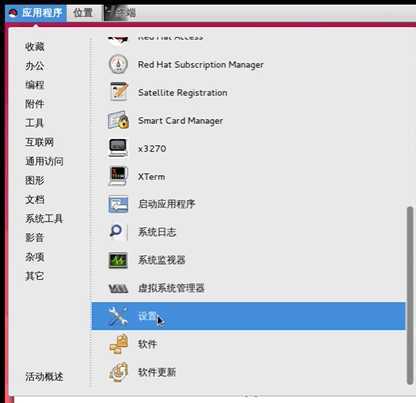The image size is (416, 403).
Task: Click the XTerm icon
Action: tap(118, 176)
